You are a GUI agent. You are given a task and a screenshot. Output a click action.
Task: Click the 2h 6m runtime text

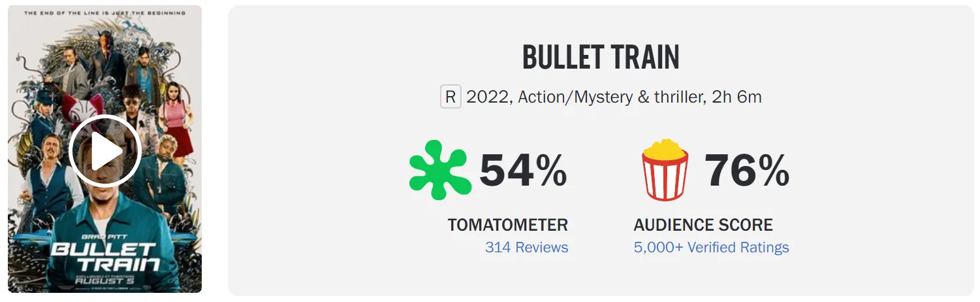[737, 97]
